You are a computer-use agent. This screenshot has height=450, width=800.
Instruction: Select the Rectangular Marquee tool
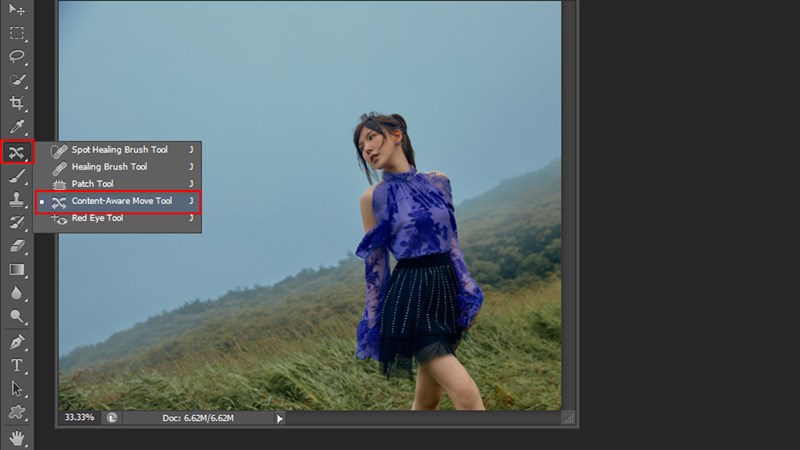point(17,33)
